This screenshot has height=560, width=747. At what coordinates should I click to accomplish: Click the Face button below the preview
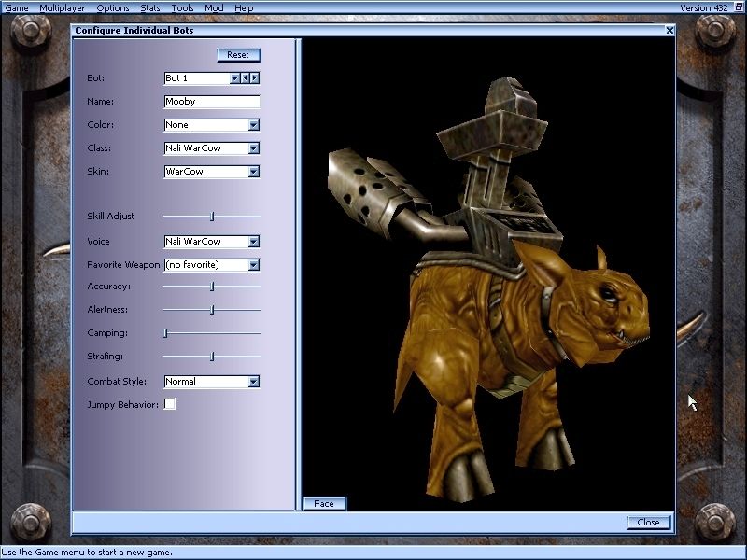[324, 504]
